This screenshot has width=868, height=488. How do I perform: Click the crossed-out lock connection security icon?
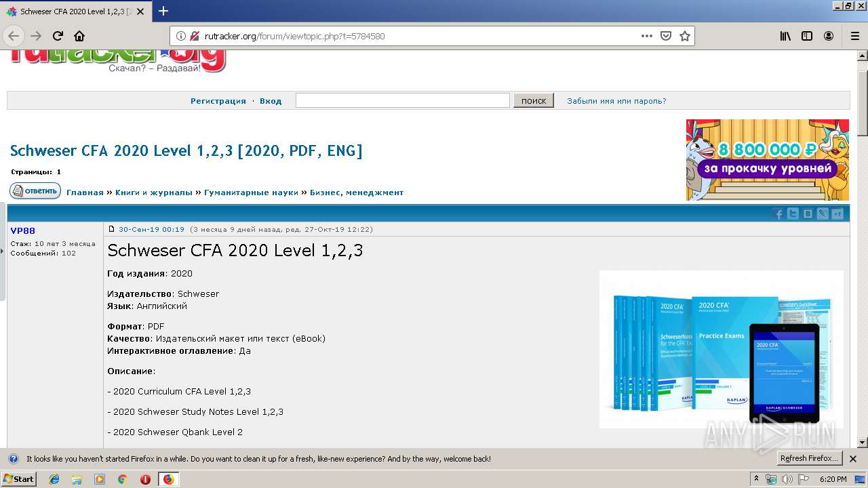click(195, 36)
